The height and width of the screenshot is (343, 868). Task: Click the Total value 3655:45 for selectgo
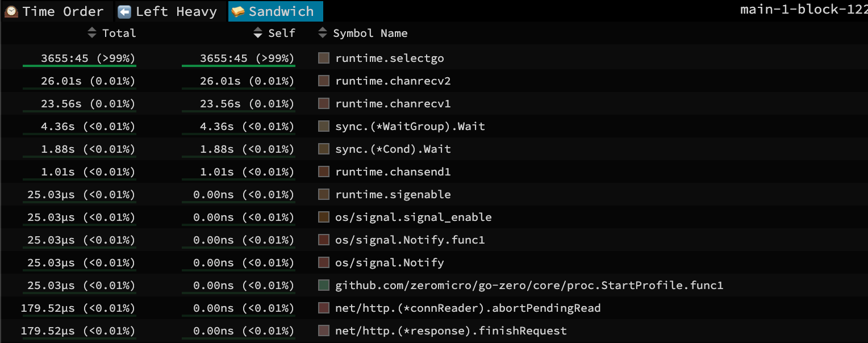coord(88,58)
